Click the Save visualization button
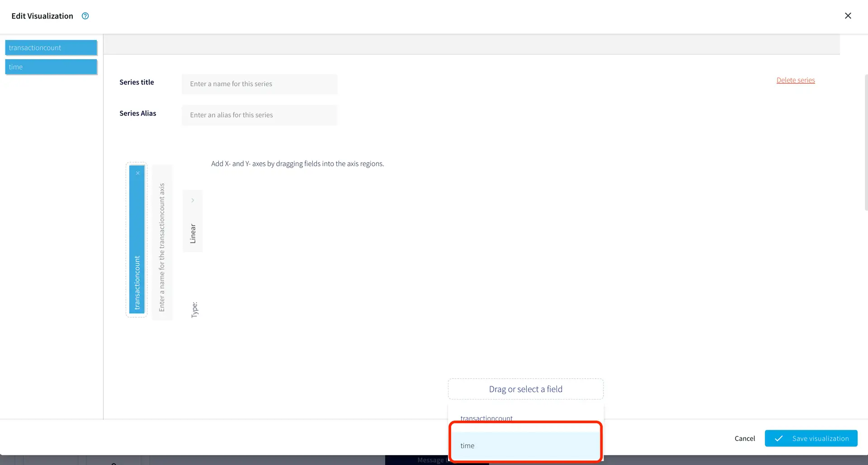 [x=811, y=438]
